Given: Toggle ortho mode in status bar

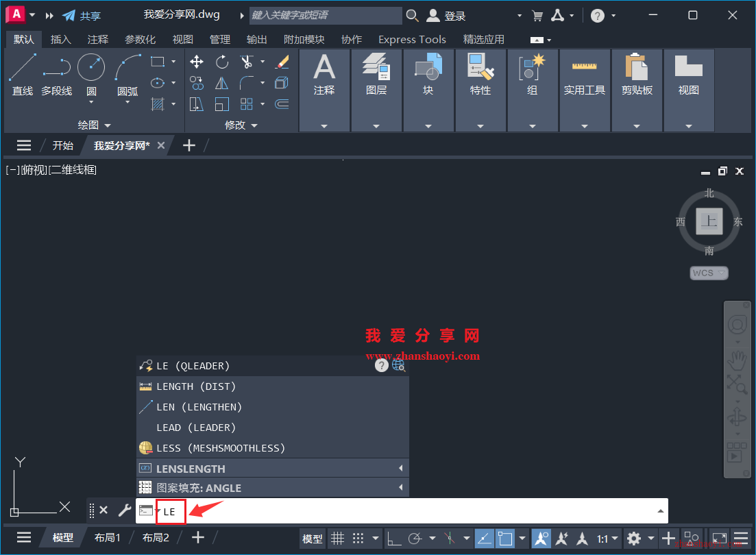Looking at the screenshot, I should point(394,538).
